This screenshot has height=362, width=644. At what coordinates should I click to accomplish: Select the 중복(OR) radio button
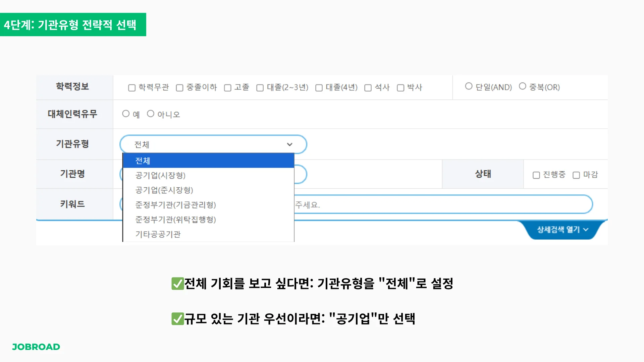522,86
